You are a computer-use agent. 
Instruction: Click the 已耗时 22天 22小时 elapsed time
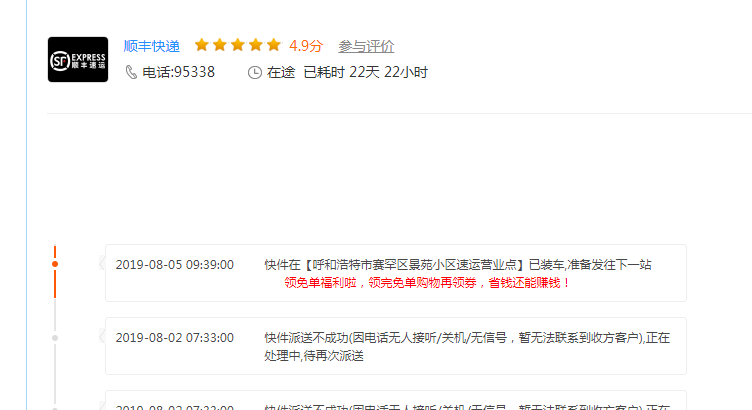365,72
